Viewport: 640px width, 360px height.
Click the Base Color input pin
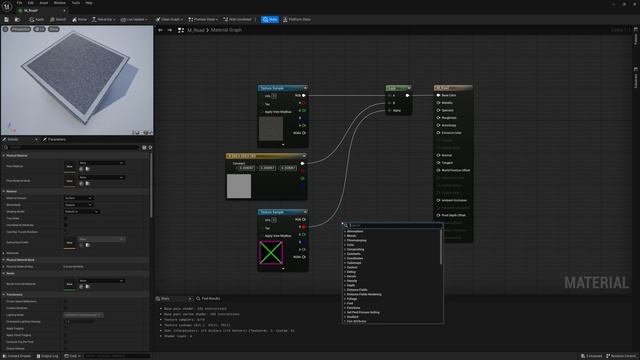pos(438,95)
